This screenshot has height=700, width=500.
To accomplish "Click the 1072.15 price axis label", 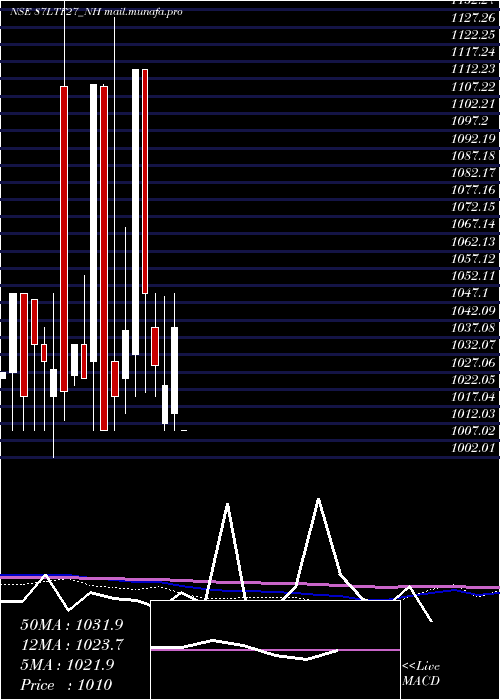I will 473,207.
